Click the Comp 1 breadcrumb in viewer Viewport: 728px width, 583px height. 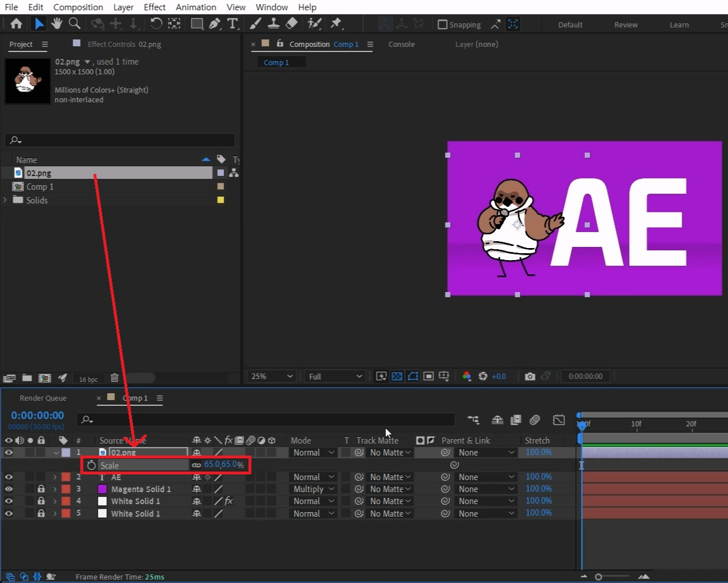(276, 62)
